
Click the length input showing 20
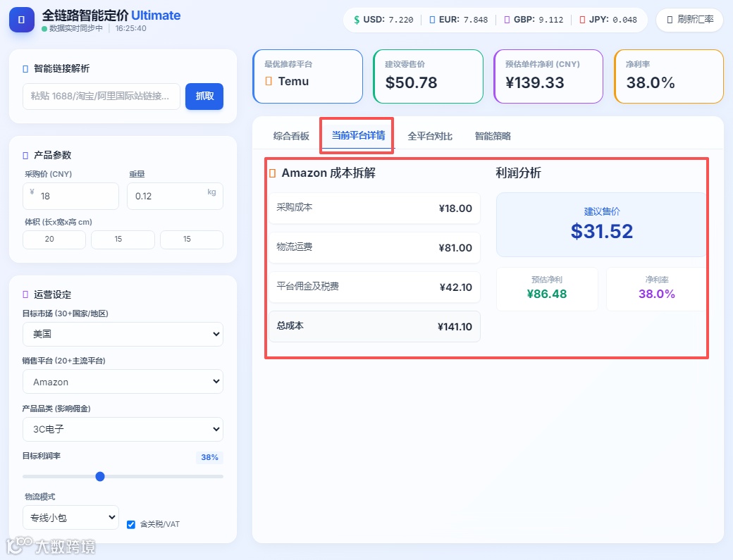click(54, 239)
